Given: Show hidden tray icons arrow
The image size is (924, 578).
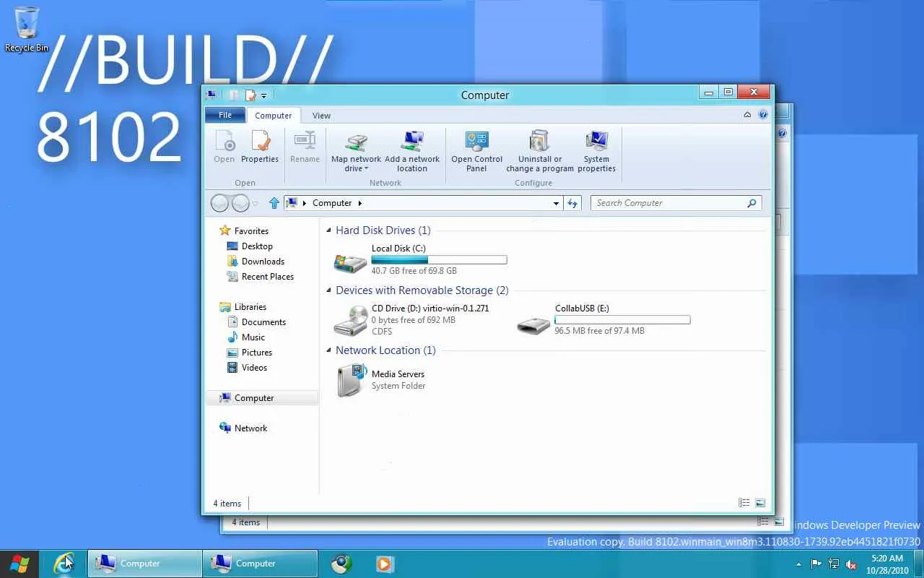Looking at the screenshot, I should (798, 564).
